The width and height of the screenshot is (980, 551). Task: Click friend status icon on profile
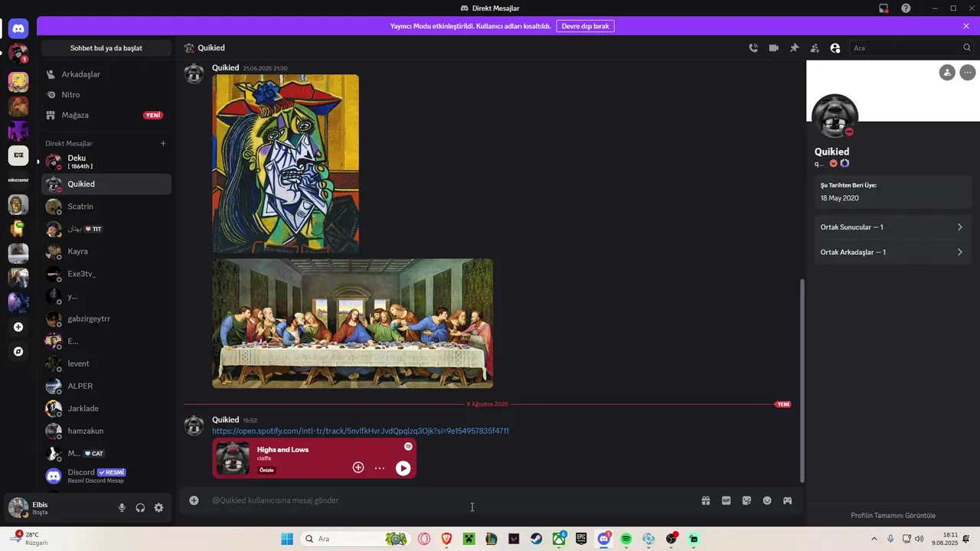coord(947,73)
